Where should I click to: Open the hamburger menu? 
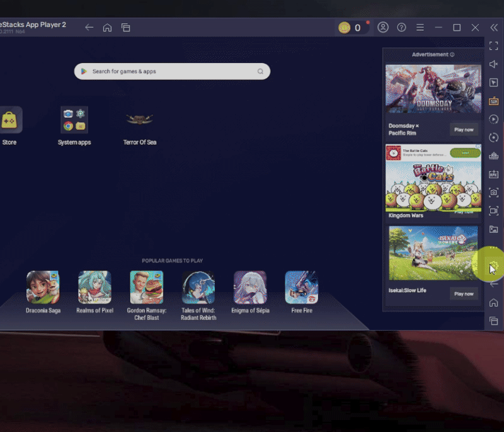[420, 28]
